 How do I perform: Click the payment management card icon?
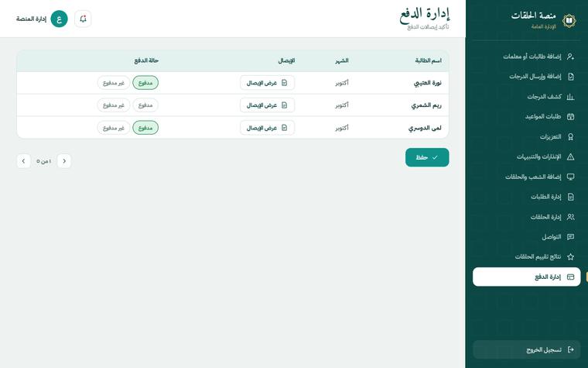(x=570, y=277)
